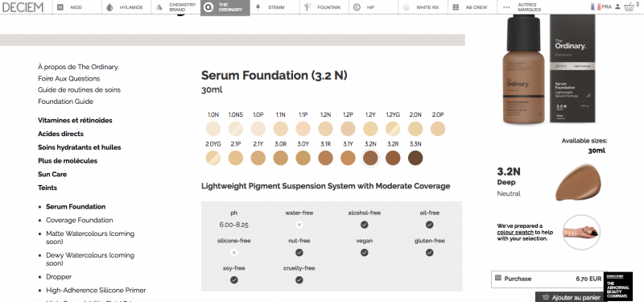Open the AB Crew brand tab

(x=473, y=7)
